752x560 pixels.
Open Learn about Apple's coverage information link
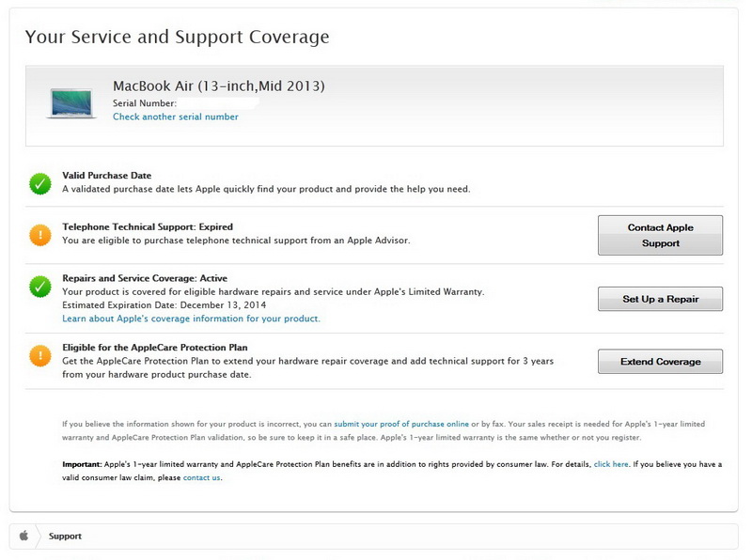[191, 319]
